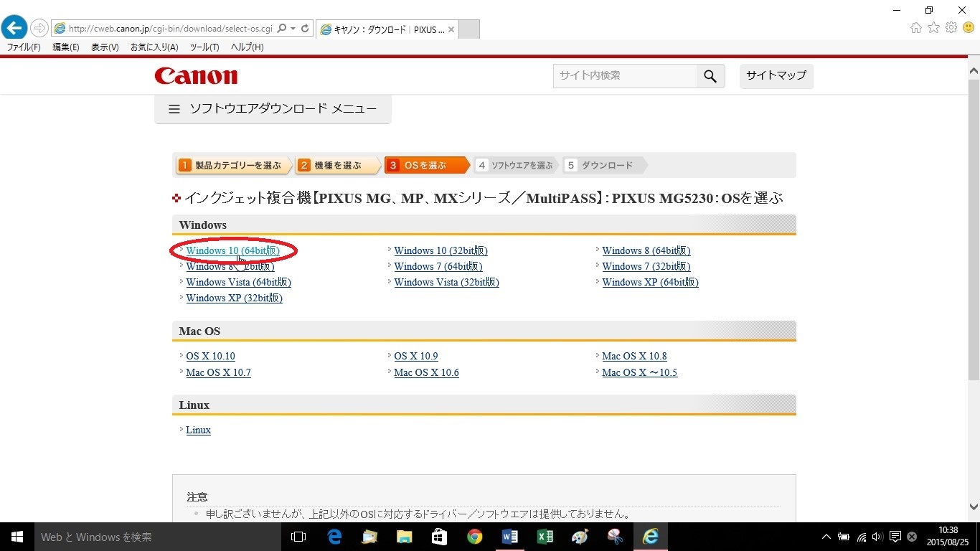Image resolution: width=980 pixels, height=551 pixels.
Task: Choose Mac OS X 10.6 link
Action: coord(426,372)
